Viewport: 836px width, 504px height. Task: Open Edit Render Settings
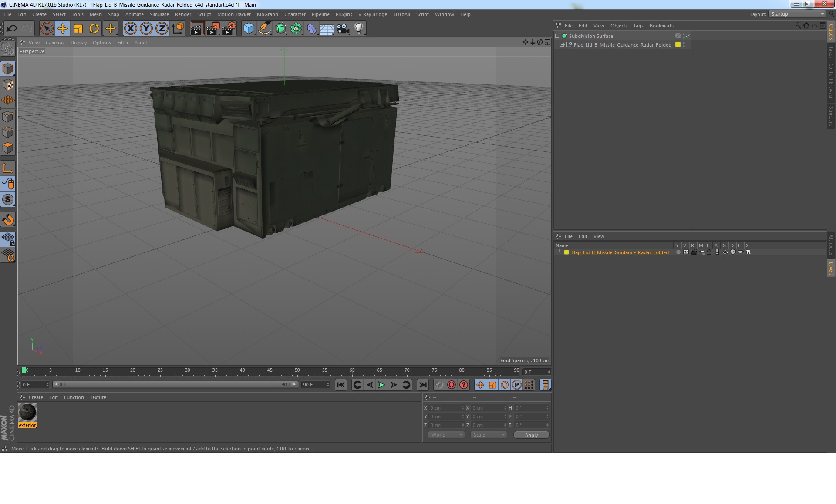[229, 29]
